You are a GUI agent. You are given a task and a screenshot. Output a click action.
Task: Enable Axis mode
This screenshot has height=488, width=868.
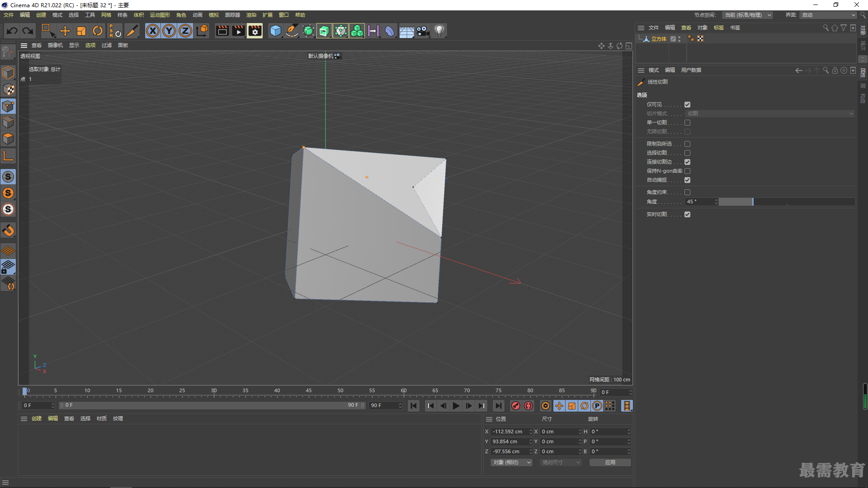[x=8, y=156]
